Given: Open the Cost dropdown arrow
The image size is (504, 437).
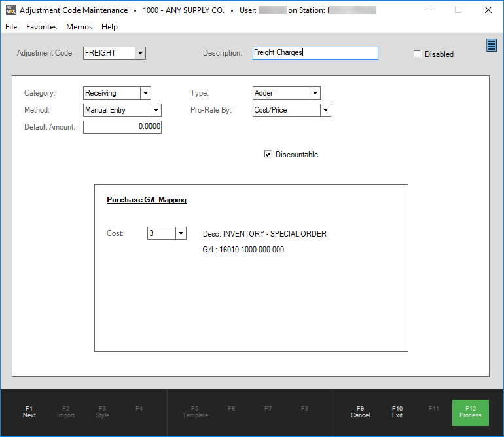Looking at the screenshot, I should coord(181,233).
